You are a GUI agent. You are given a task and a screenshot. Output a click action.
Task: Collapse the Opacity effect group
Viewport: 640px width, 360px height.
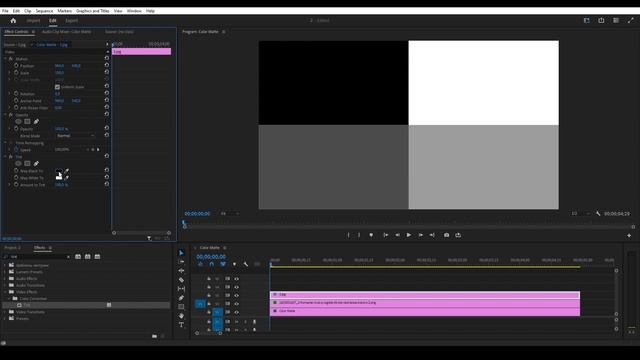point(6,115)
